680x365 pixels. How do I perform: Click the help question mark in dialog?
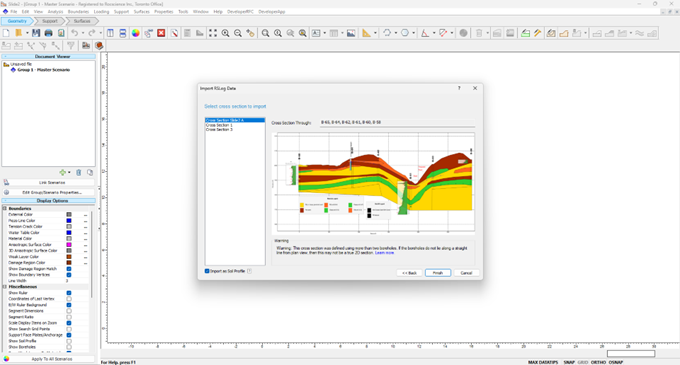click(459, 88)
